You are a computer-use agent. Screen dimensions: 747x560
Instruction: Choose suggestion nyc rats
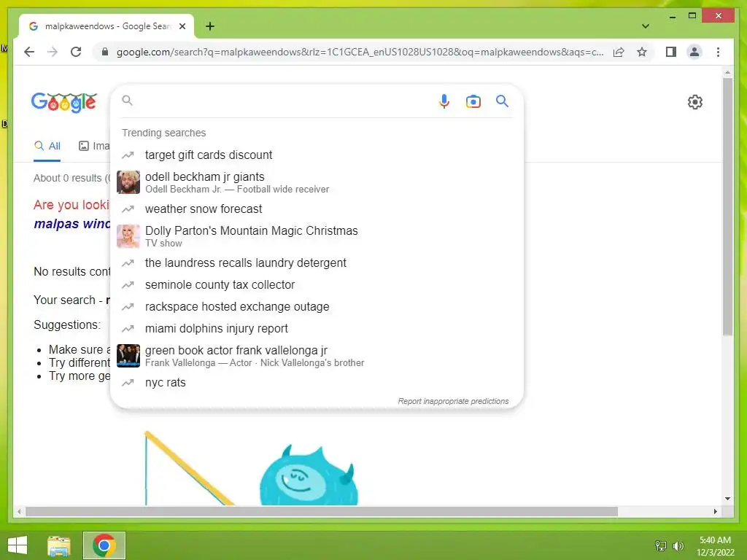[x=317, y=382]
